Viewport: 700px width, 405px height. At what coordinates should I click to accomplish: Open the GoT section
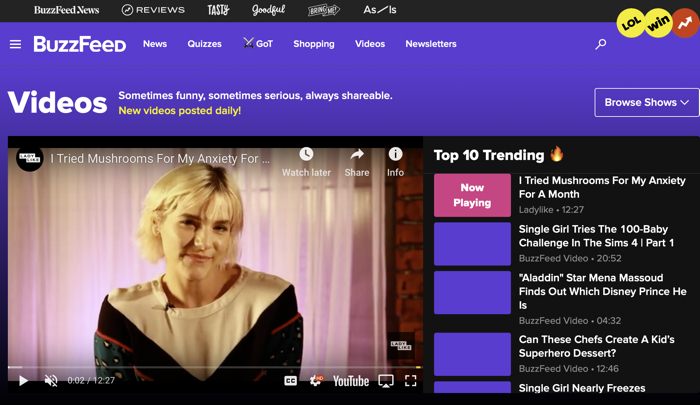(x=258, y=43)
